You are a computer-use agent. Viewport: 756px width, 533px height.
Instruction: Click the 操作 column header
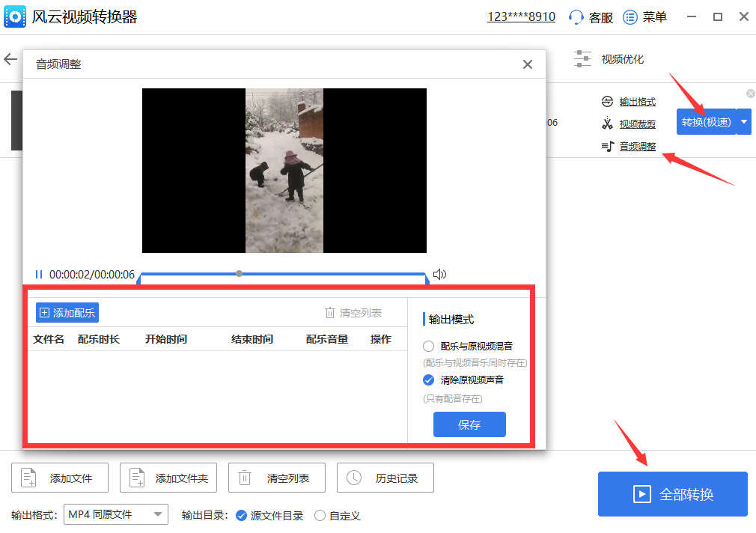(381, 339)
